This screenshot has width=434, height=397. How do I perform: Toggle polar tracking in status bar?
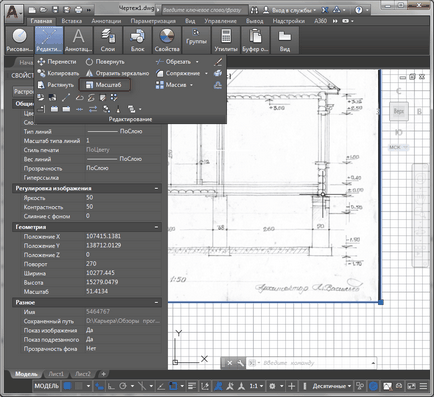tap(123, 386)
